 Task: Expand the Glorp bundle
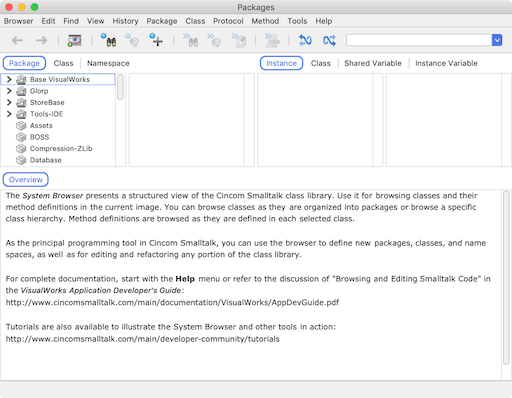click(x=9, y=91)
